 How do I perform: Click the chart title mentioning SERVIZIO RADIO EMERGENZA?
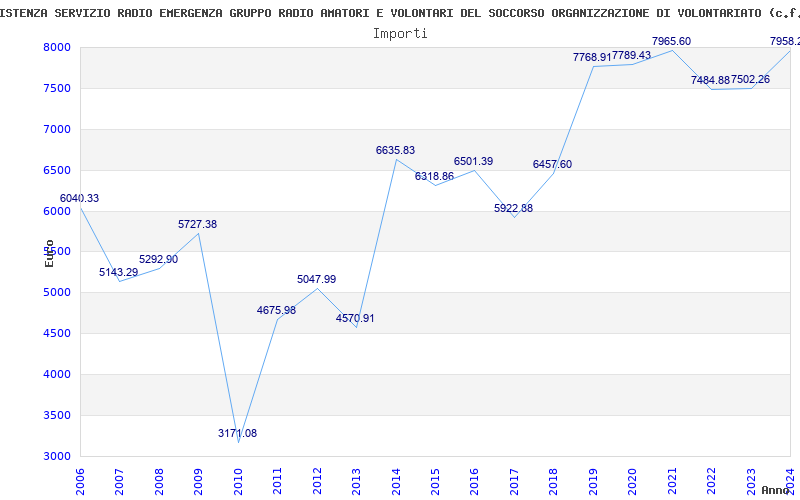click(400, 13)
